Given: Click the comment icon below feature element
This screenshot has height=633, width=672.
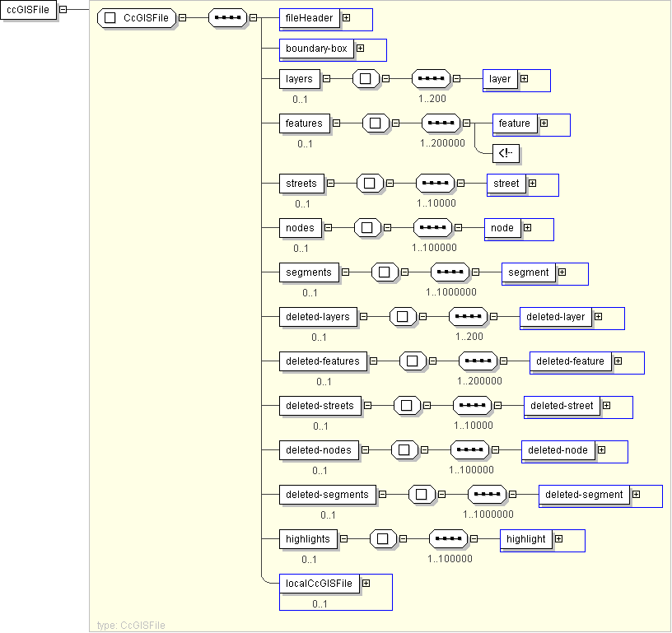Looking at the screenshot, I should 502,152.
